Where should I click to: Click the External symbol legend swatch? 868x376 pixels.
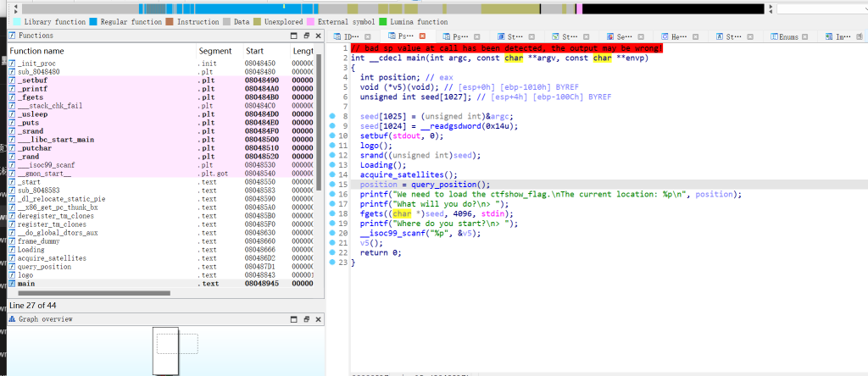coord(310,22)
